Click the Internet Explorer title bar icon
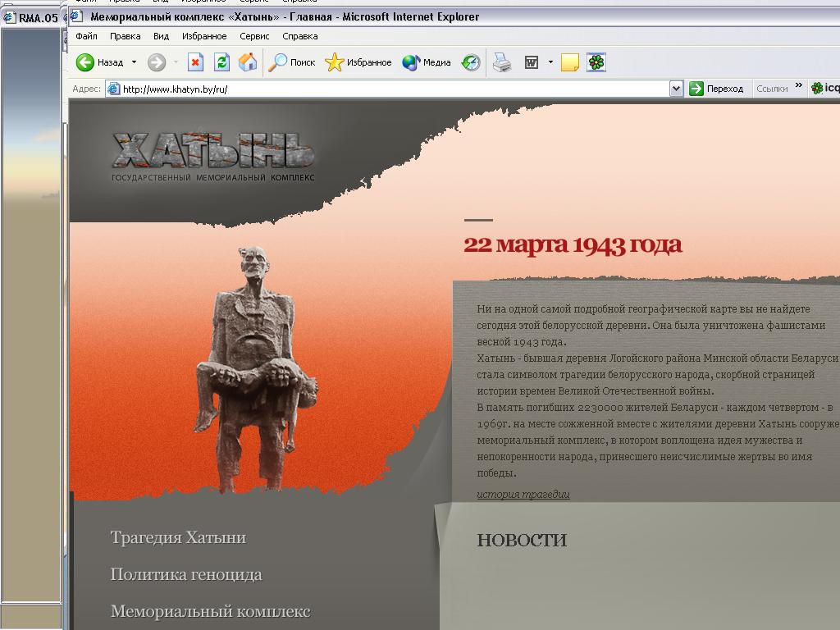Screen dimensions: 840x630 77,16
